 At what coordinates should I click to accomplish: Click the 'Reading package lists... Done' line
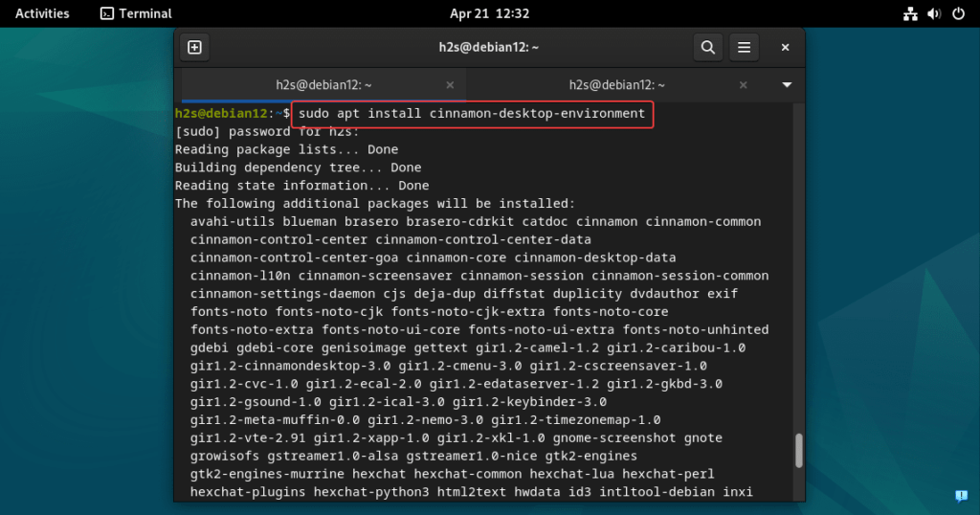(286, 149)
